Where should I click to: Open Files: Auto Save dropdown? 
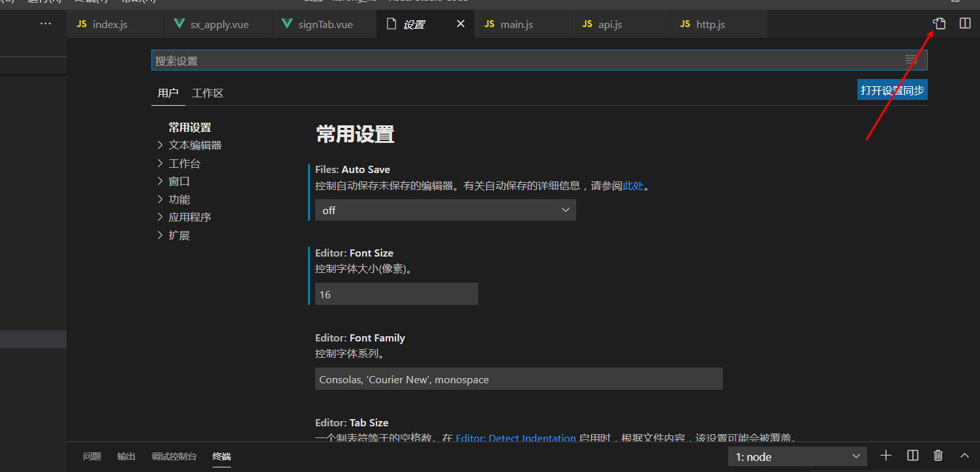(446, 210)
